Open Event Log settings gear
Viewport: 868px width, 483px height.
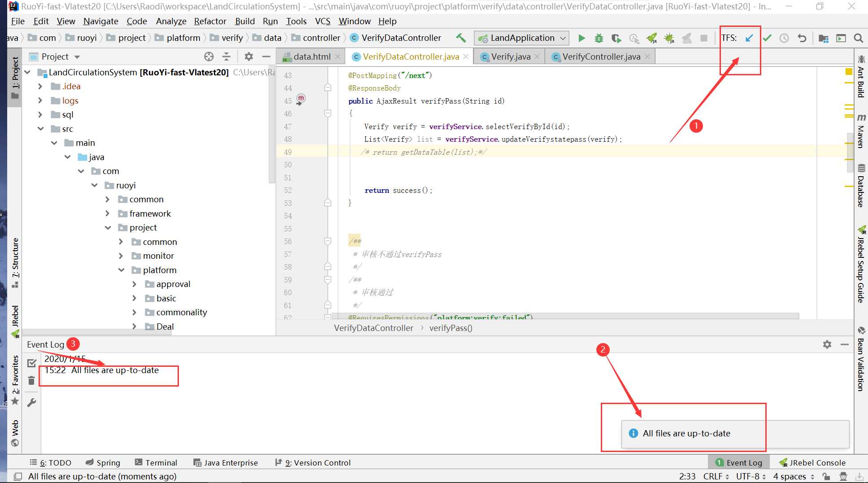click(x=827, y=344)
